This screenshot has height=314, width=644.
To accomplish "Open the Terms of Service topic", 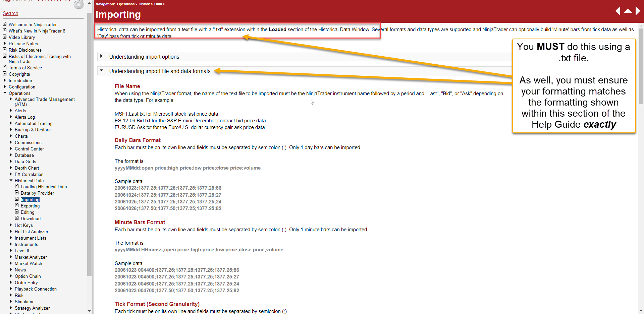I will pos(25,68).
